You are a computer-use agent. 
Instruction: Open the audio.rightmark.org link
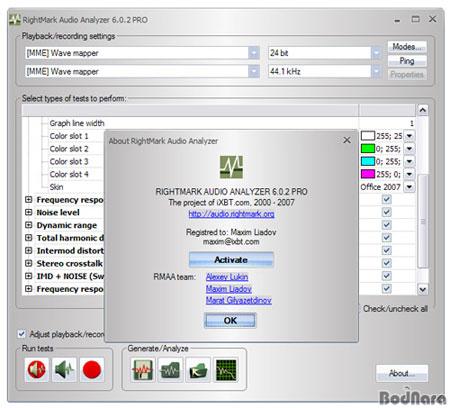(231, 214)
